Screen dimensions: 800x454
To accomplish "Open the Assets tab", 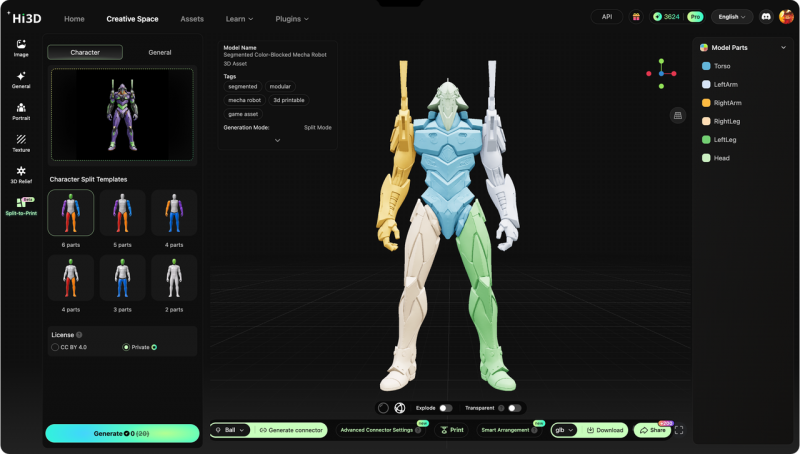I will (192, 19).
